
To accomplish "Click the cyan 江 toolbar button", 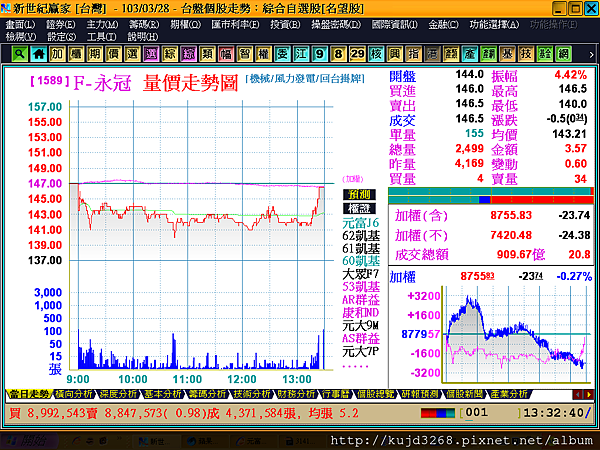I will (301, 54).
